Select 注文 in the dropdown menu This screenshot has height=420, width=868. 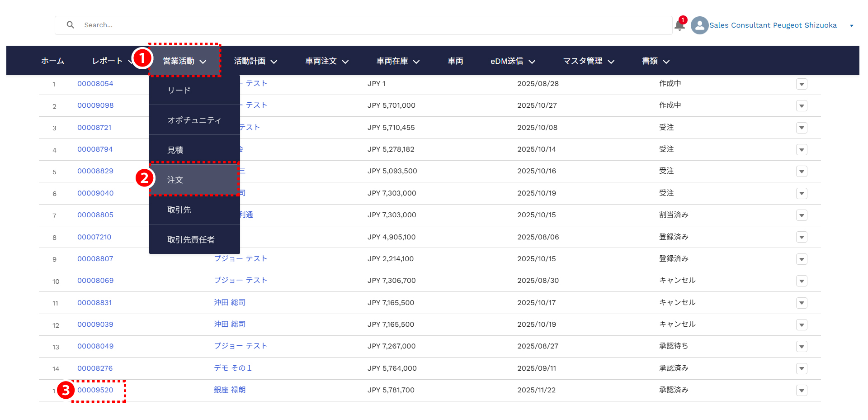[175, 180]
